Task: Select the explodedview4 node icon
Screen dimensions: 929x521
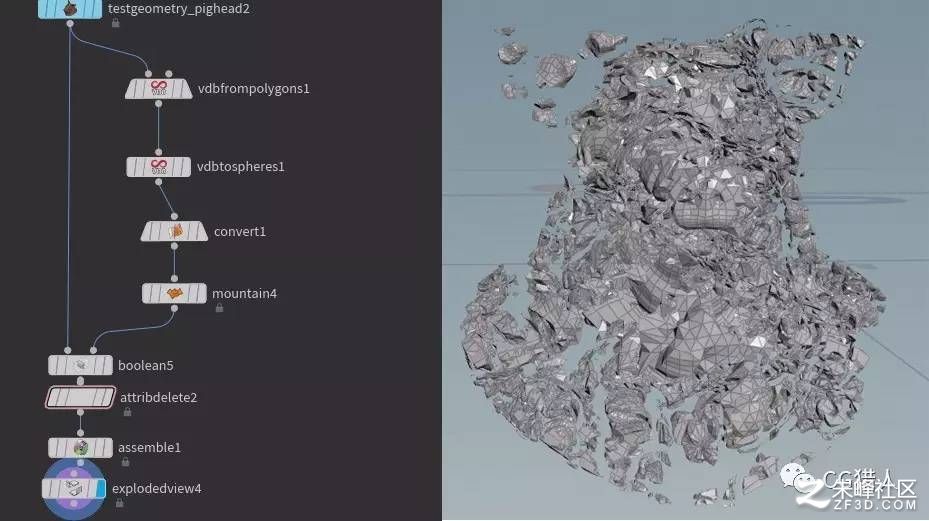Action: click(x=73, y=488)
